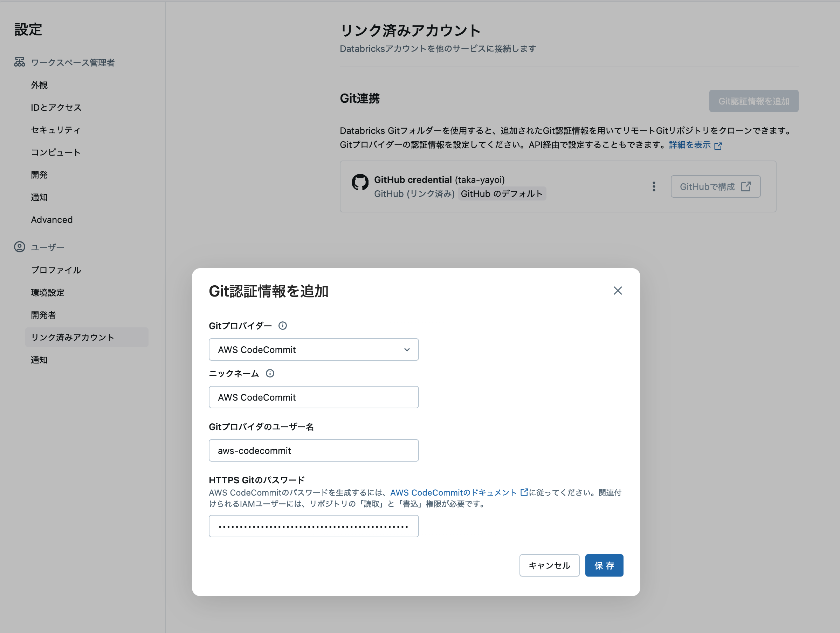
Task: Open プロファイル settings
Action: coord(55,270)
